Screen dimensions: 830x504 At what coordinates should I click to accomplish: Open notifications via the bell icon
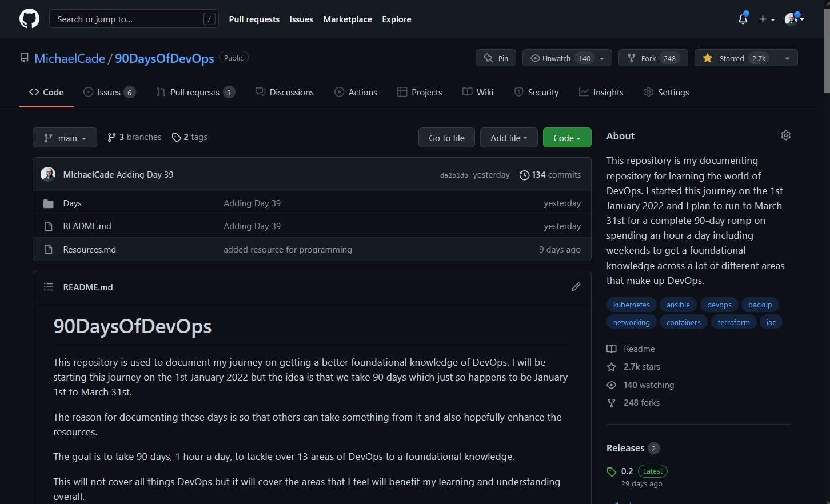[743, 19]
